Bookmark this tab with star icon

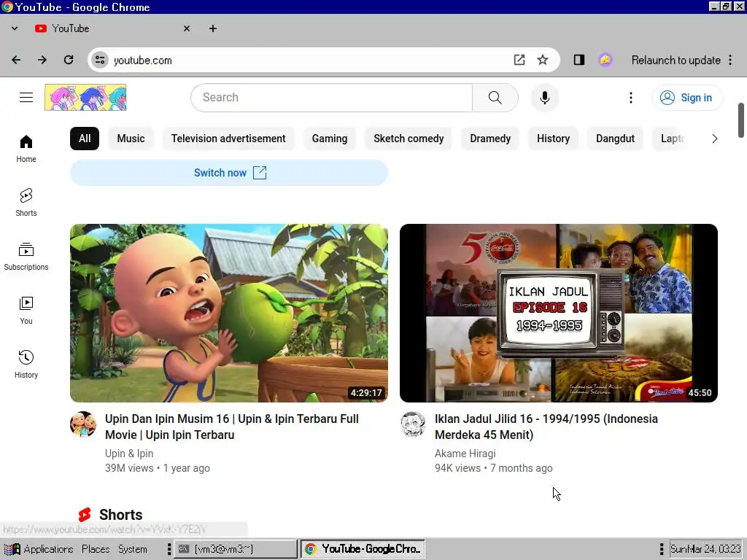coord(543,60)
